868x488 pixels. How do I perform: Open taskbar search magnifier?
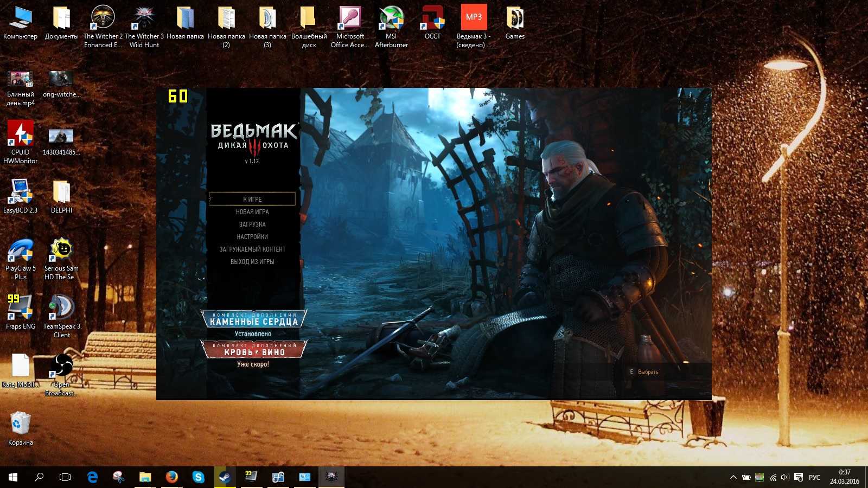[x=39, y=477]
